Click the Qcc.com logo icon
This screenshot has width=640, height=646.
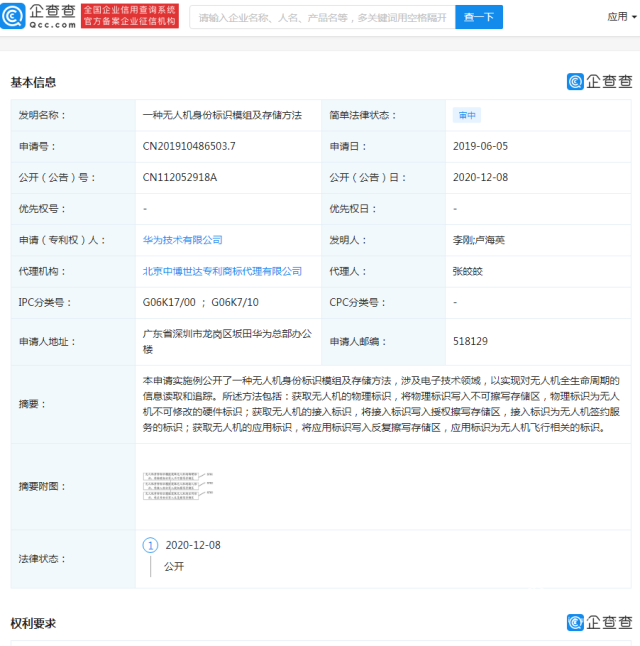tap(13, 16)
